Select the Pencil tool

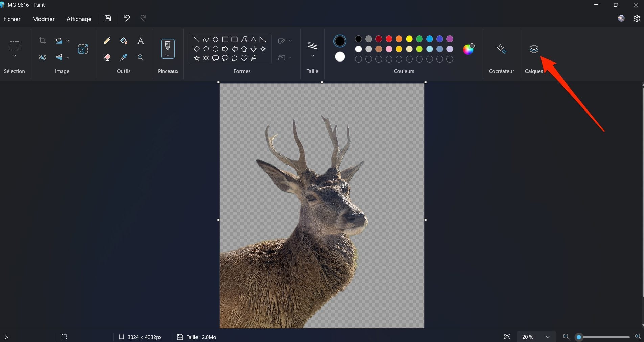(107, 41)
